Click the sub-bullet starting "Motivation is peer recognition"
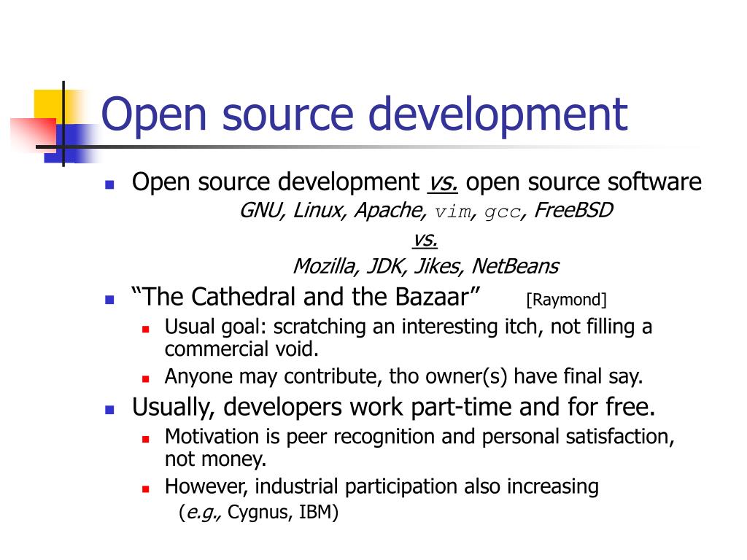Image resolution: width=747 pixels, height=560 pixels. [x=419, y=448]
